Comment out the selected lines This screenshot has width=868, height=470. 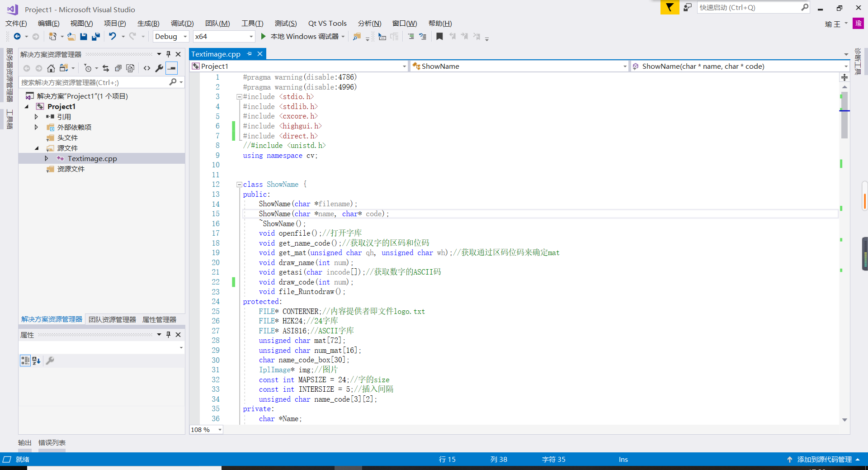[411, 37]
